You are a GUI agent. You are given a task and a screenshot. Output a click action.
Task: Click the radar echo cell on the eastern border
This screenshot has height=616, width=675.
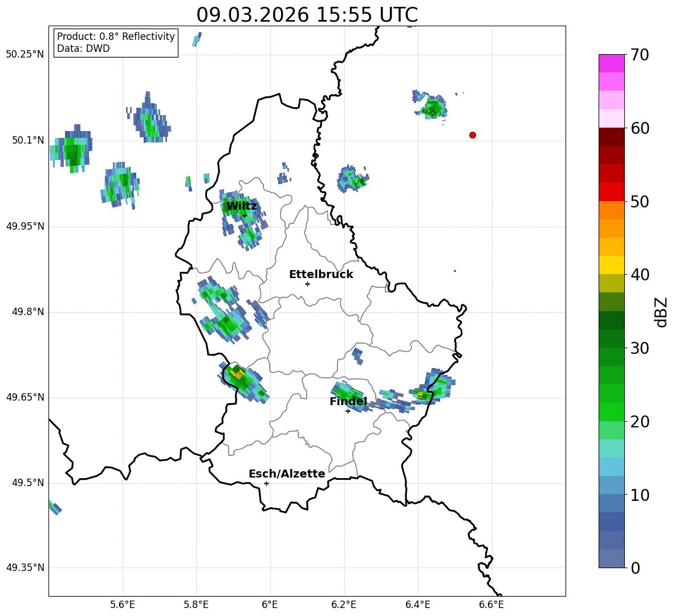tap(432, 387)
